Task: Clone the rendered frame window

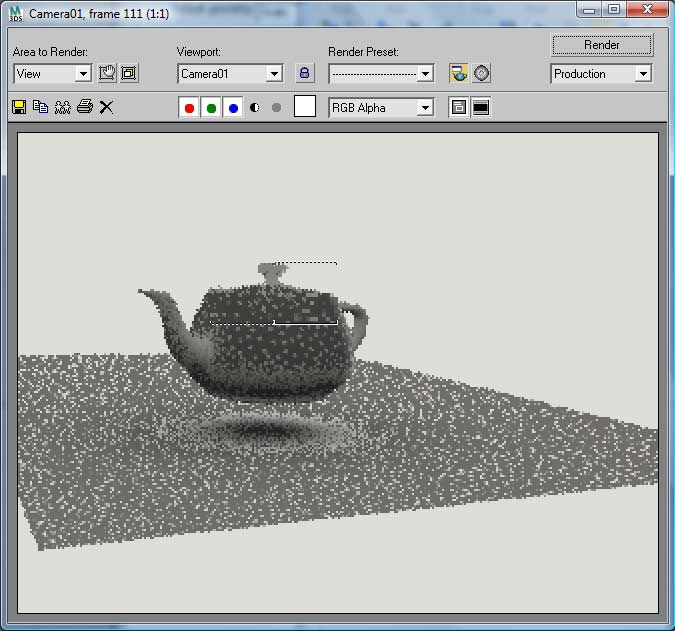Action: pyautogui.click(x=62, y=107)
